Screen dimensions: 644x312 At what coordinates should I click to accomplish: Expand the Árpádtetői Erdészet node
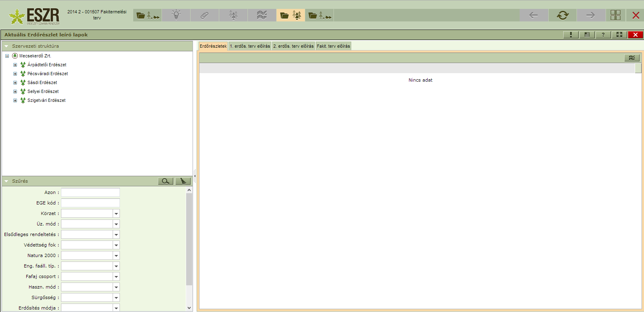tap(15, 65)
